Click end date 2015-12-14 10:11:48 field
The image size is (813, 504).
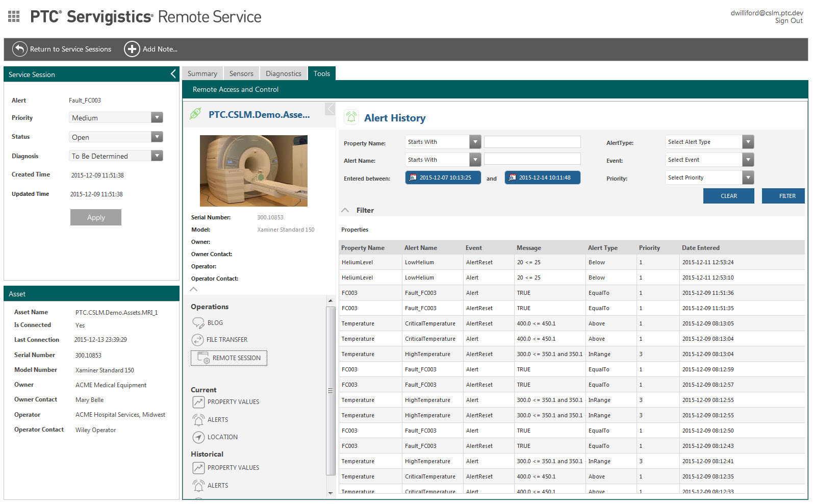(543, 178)
